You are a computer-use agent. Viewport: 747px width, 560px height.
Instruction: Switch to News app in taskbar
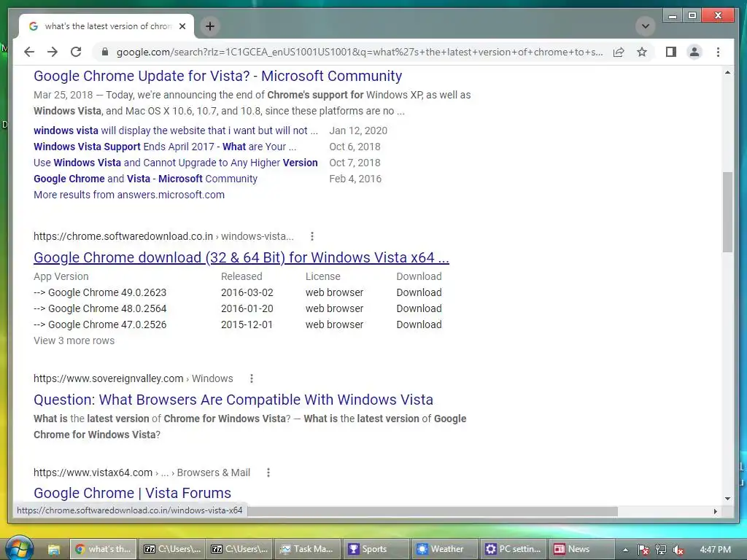pyautogui.click(x=581, y=549)
